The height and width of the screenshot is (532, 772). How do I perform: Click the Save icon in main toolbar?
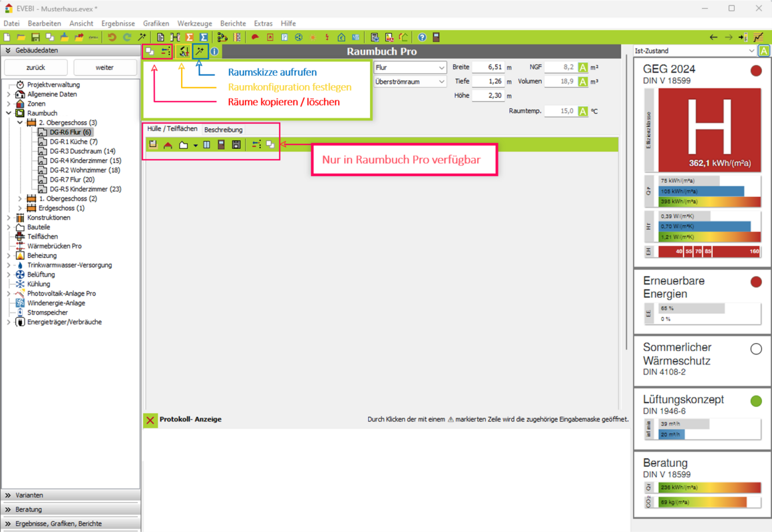(35, 38)
